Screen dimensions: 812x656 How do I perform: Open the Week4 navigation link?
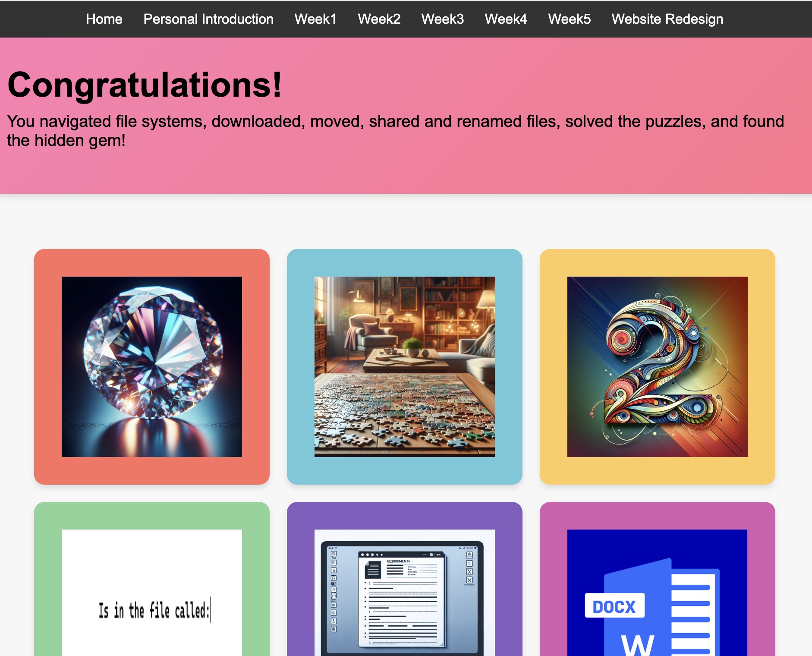pos(506,19)
